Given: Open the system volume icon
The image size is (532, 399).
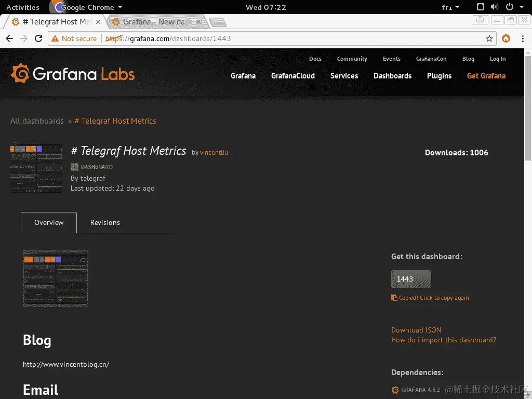Looking at the screenshot, I should tap(495, 7).
